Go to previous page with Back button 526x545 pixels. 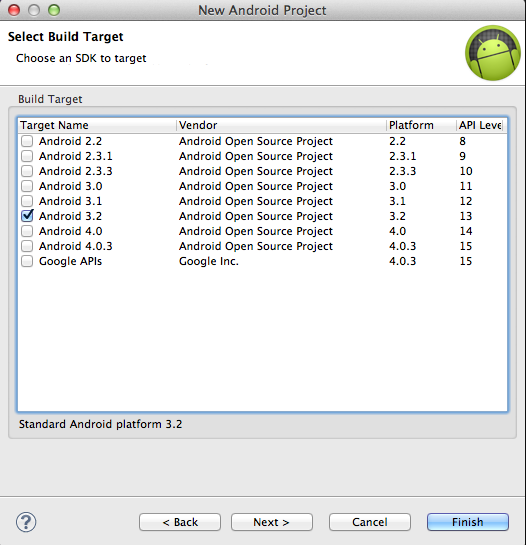coord(180,522)
